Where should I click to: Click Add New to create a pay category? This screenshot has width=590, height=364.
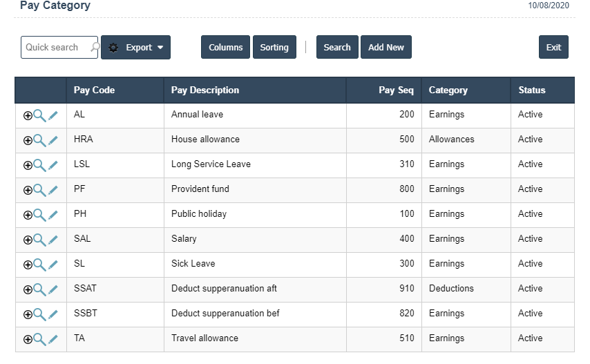[386, 48]
